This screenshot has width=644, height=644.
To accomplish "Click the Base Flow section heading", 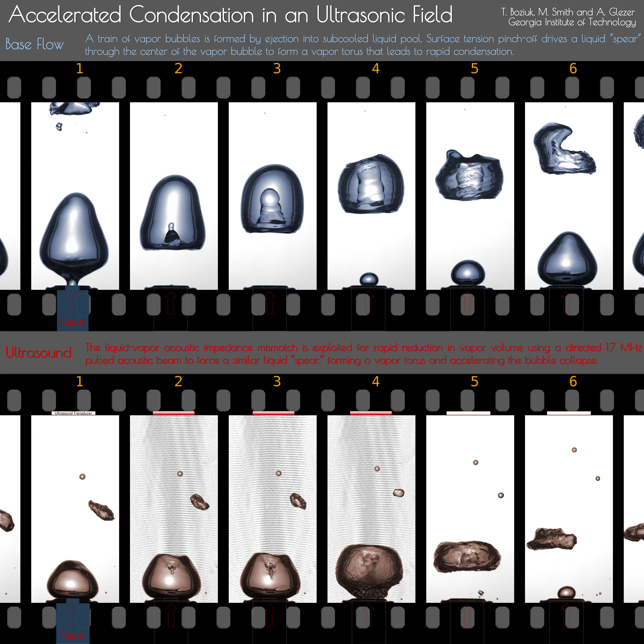I will [x=35, y=44].
